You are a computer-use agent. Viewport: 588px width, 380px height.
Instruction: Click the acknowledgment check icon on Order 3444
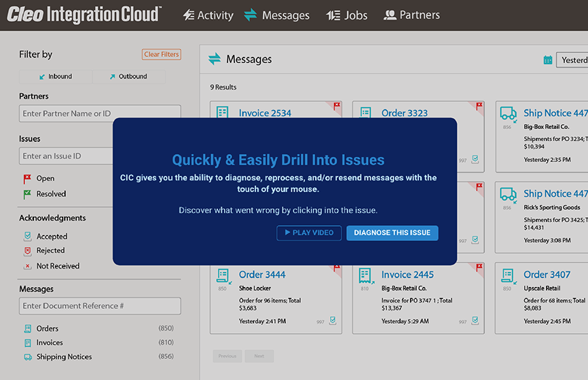coord(333,321)
